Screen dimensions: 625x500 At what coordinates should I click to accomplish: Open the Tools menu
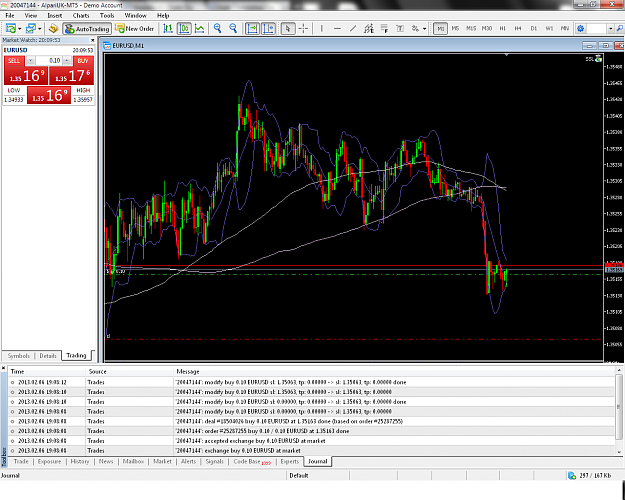[x=107, y=16]
